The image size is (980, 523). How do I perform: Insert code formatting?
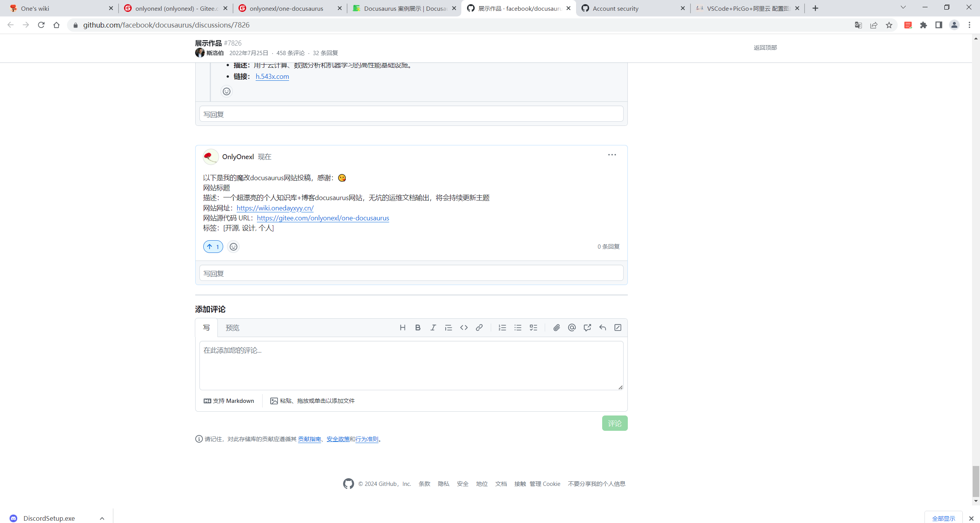[464, 327]
